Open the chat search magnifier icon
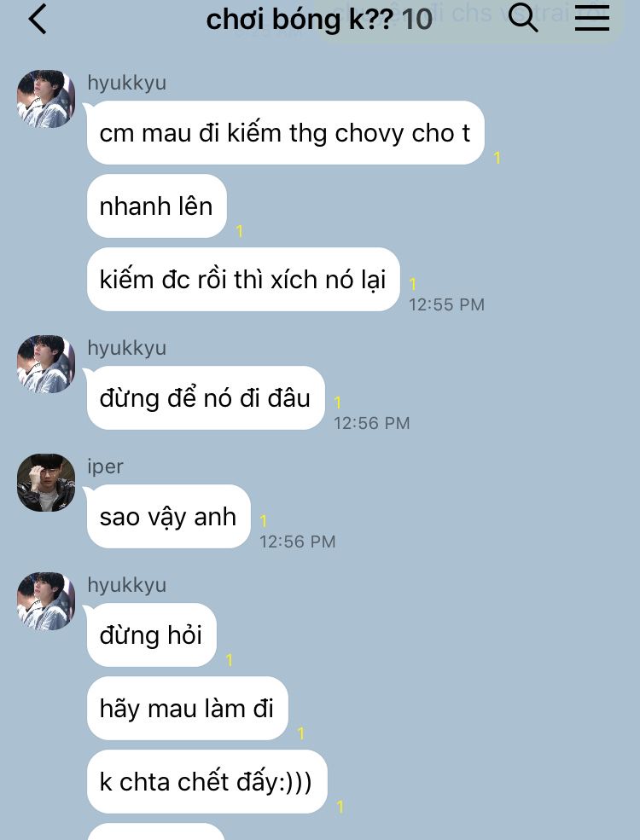The image size is (640, 840). coord(522,18)
